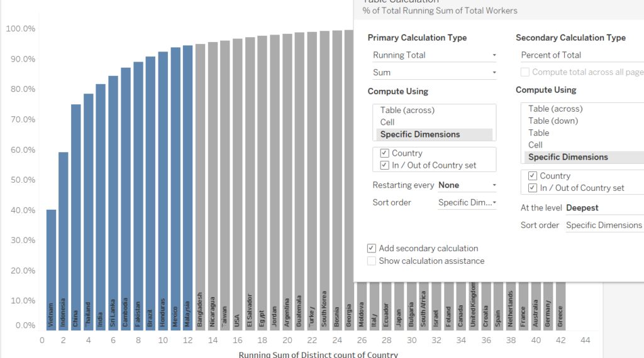Open the Running Total calculation type dropdown
The image size is (644, 358).
tap(434, 55)
